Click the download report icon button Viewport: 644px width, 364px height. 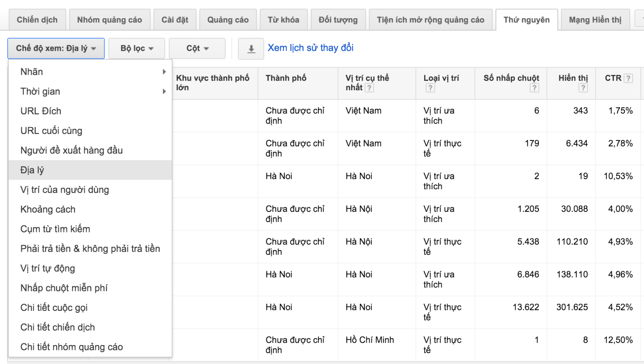click(251, 49)
